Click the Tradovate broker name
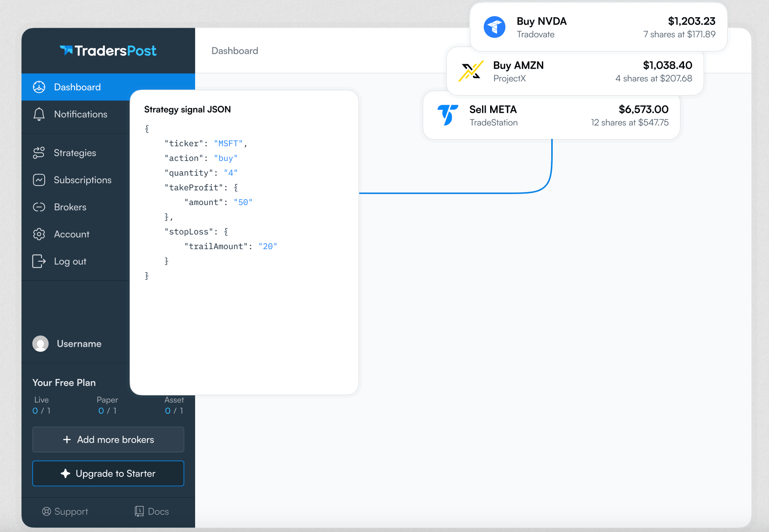Viewport: 769px width, 532px height. [x=535, y=35]
